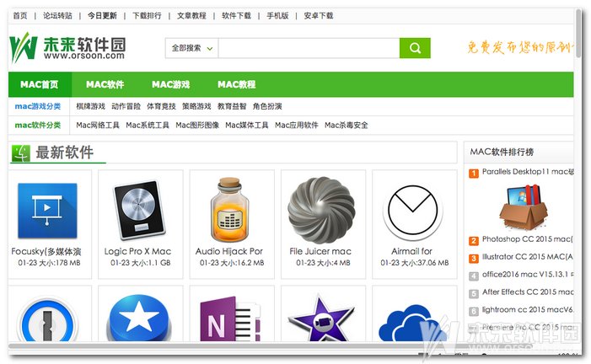Click the 动作冒险 category link
The image size is (591, 364).
(x=126, y=106)
